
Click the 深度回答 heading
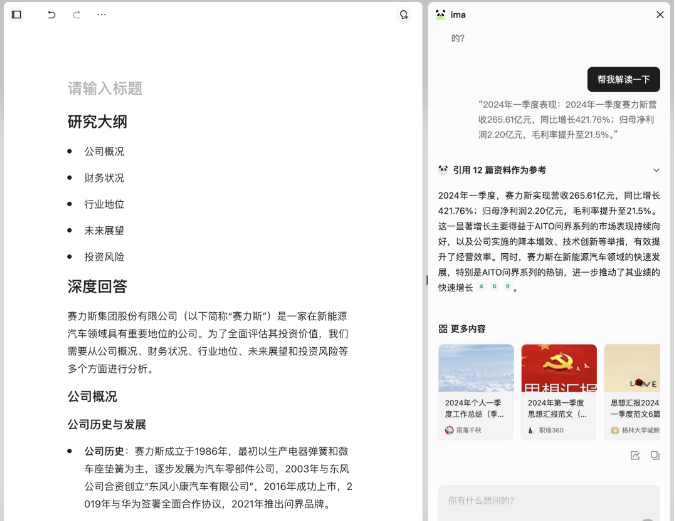[97, 286]
